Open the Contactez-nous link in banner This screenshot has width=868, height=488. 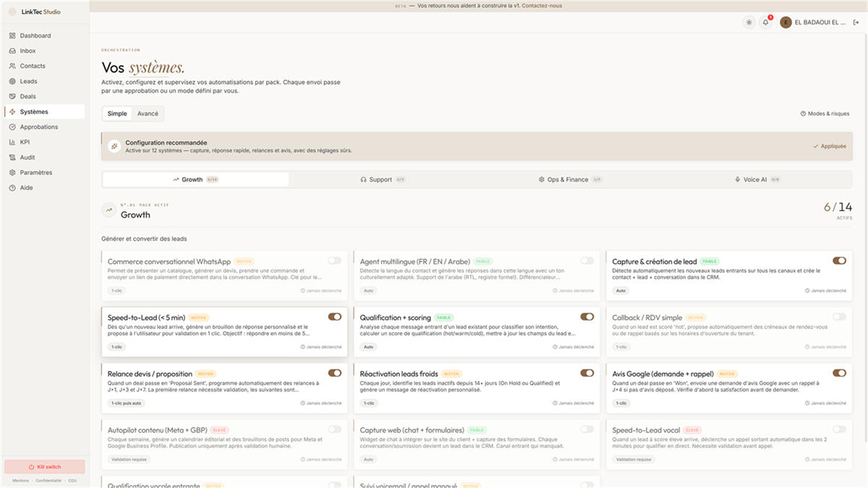(542, 5)
